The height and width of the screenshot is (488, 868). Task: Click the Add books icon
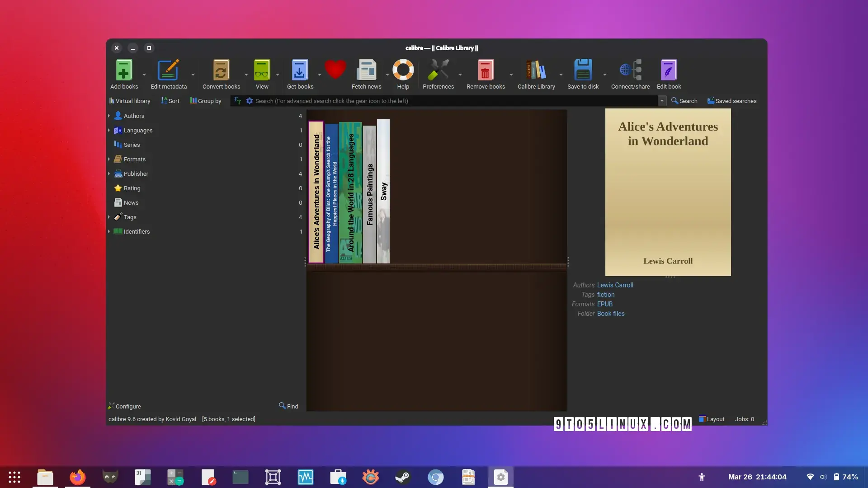point(124,70)
